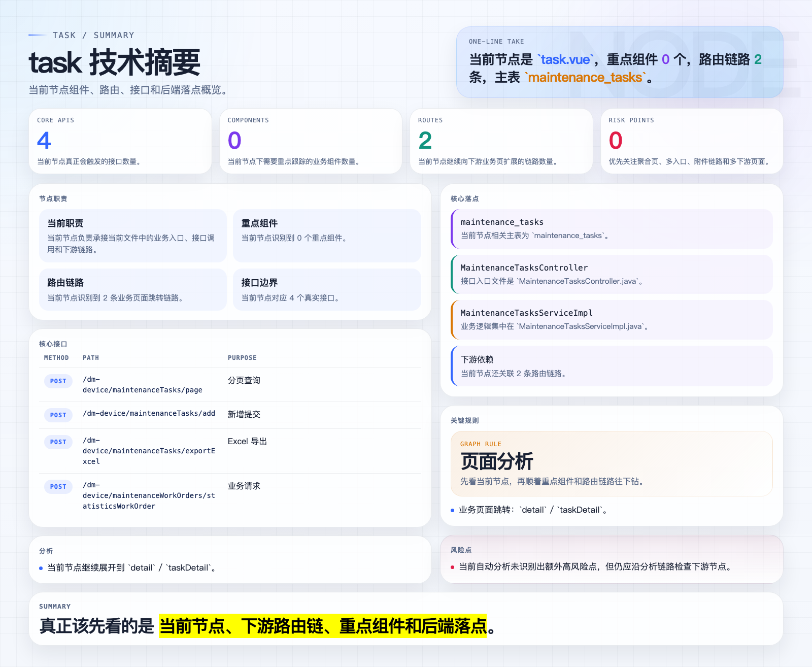
Task: Click the SUMMARY label at bottom
Action: pyautogui.click(x=55, y=607)
